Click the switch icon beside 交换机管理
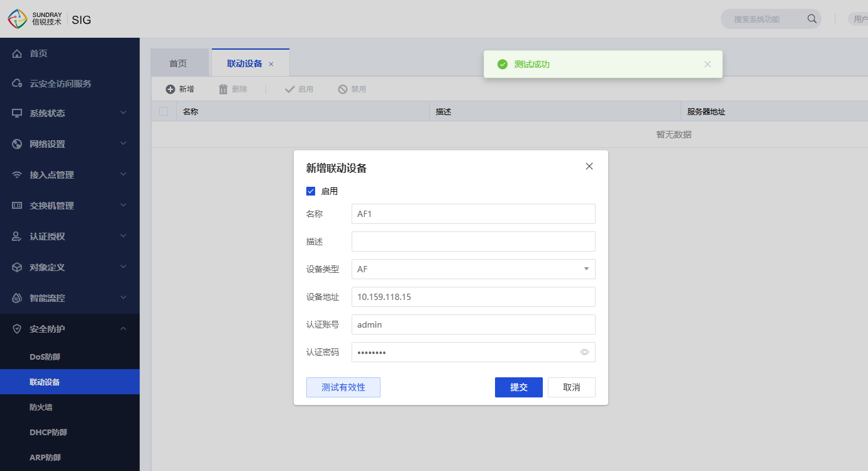 pos(17,206)
